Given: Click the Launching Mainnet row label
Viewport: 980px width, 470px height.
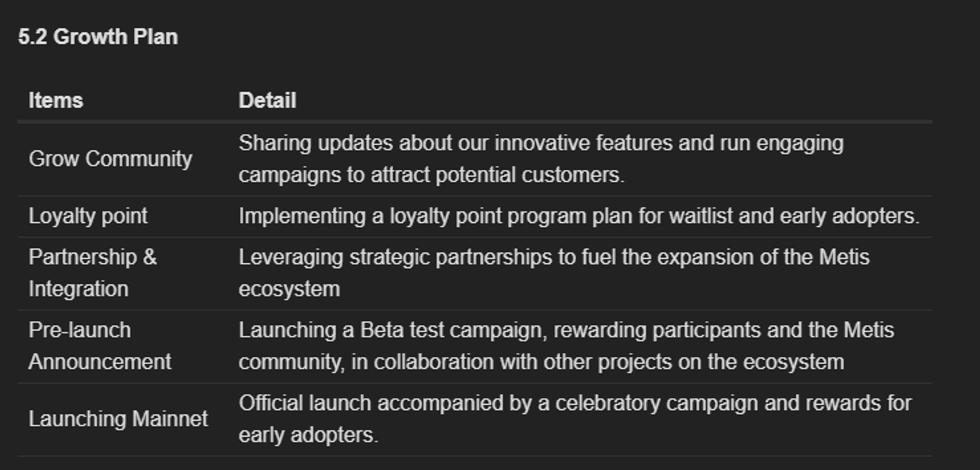Looking at the screenshot, I should [x=118, y=419].
